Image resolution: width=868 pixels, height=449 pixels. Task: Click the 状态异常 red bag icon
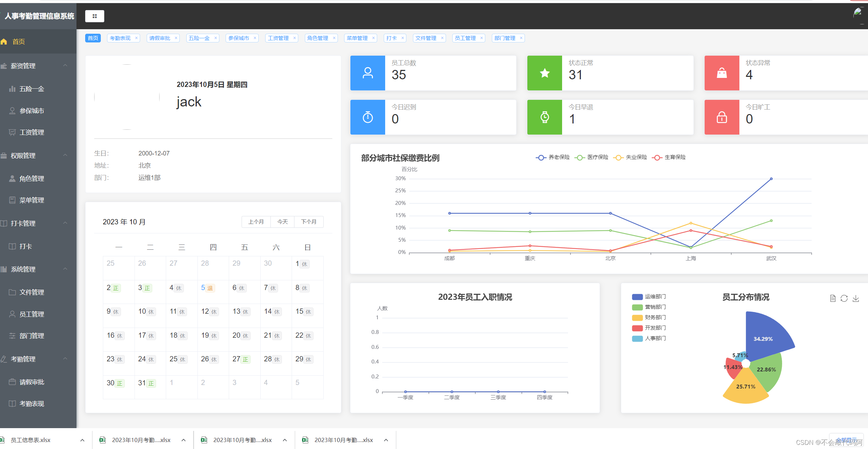point(722,73)
